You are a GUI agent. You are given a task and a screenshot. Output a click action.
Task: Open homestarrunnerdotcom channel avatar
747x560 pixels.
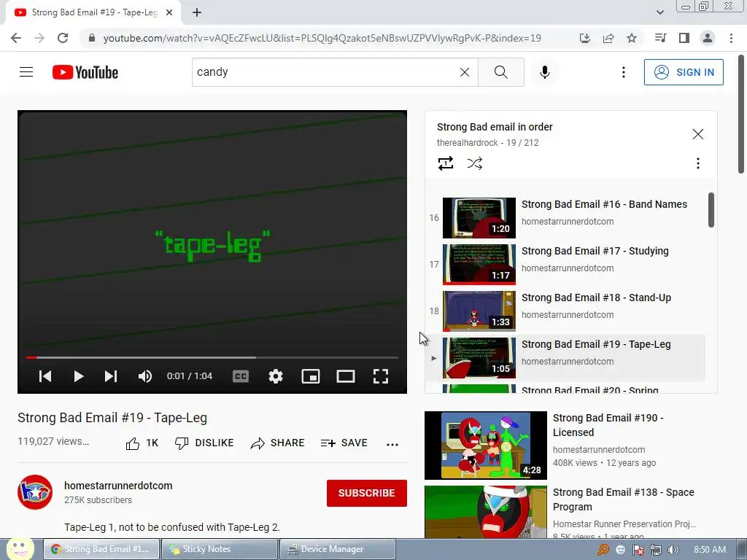[35, 492]
